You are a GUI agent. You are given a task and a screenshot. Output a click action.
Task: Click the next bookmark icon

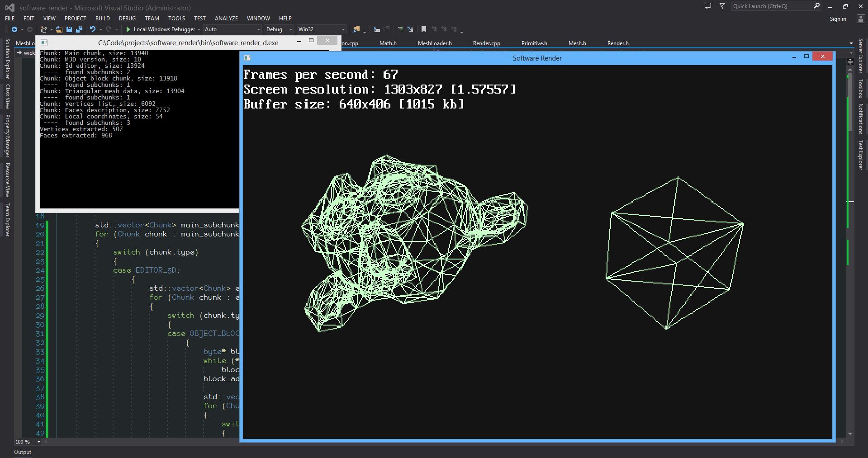(444, 29)
